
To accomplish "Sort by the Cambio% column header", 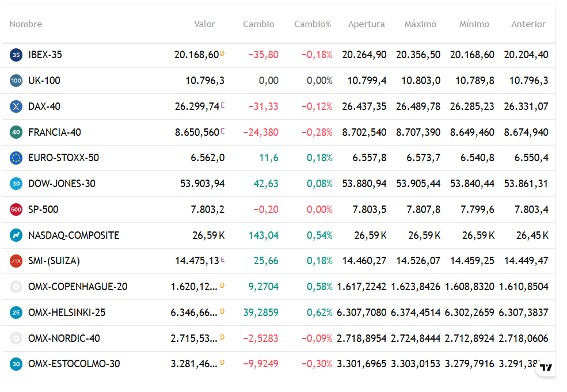I will [x=313, y=24].
